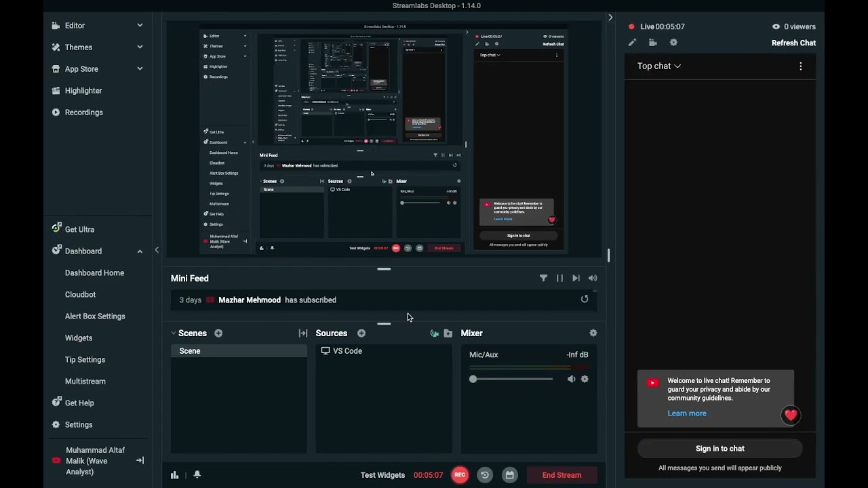Image resolution: width=868 pixels, height=488 pixels.
Task: Adjust the Mic/Aux volume slider
Action: pos(511,379)
